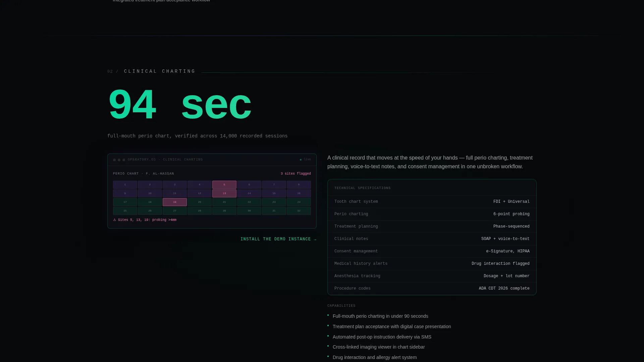Click the Perio charting 6-point probing row

432,214
